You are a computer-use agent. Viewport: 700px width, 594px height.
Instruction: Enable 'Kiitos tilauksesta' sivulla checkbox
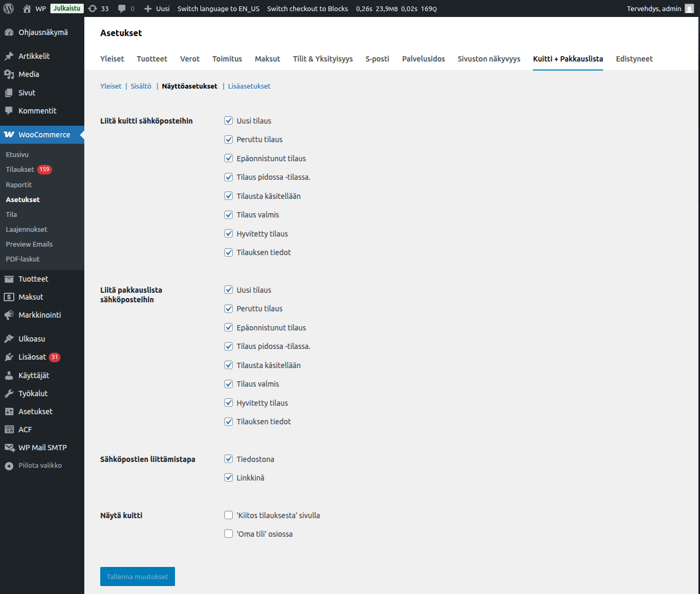229,516
